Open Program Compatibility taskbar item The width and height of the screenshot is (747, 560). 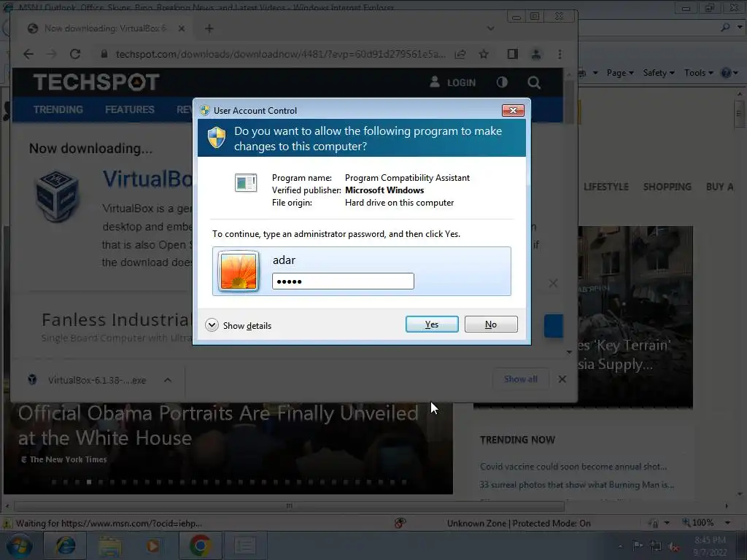pyautogui.click(x=245, y=545)
